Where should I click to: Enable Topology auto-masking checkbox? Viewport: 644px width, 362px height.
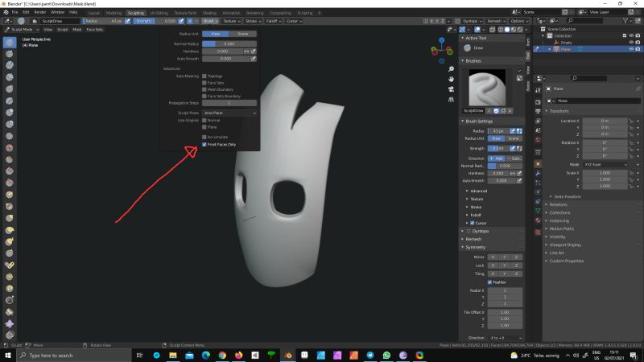tap(204, 76)
